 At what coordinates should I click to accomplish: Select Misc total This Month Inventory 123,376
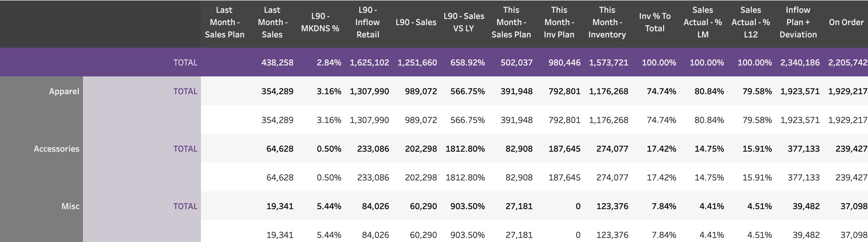coord(612,206)
